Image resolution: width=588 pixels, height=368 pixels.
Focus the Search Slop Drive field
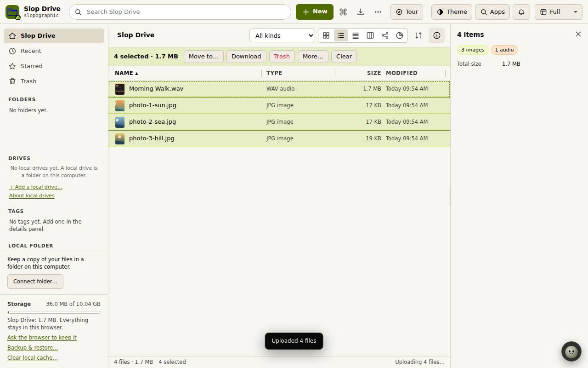click(x=180, y=12)
